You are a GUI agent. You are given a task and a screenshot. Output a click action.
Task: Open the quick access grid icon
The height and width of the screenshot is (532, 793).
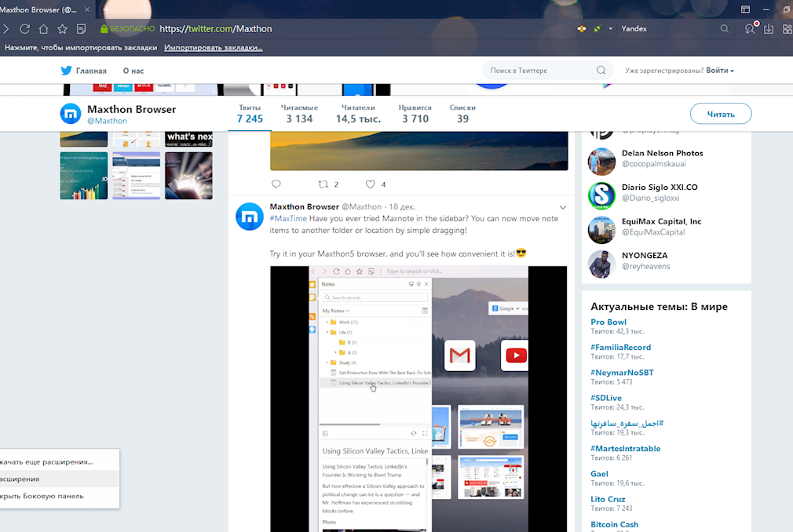click(787, 29)
